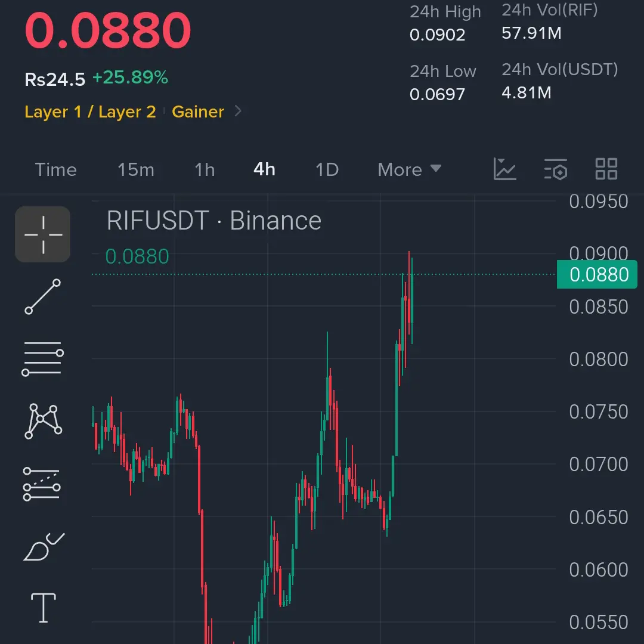Click the 24h High value 0.0902
The height and width of the screenshot is (644, 644).
point(438,35)
